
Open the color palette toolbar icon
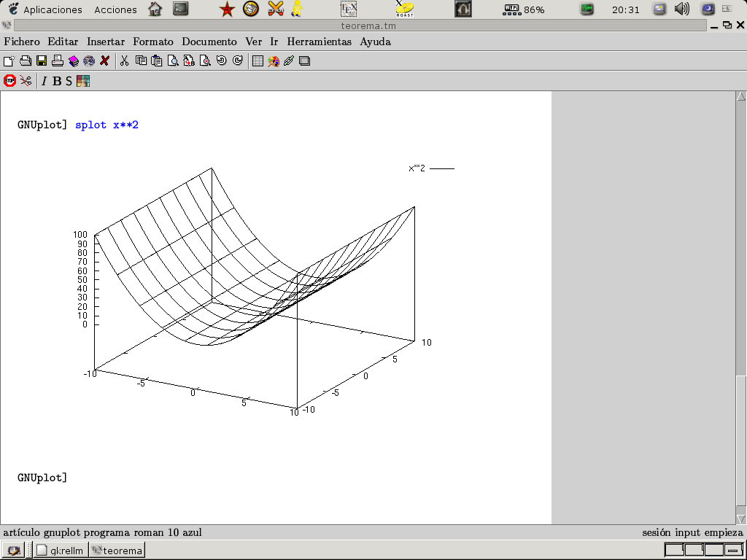tap(83, 81)
